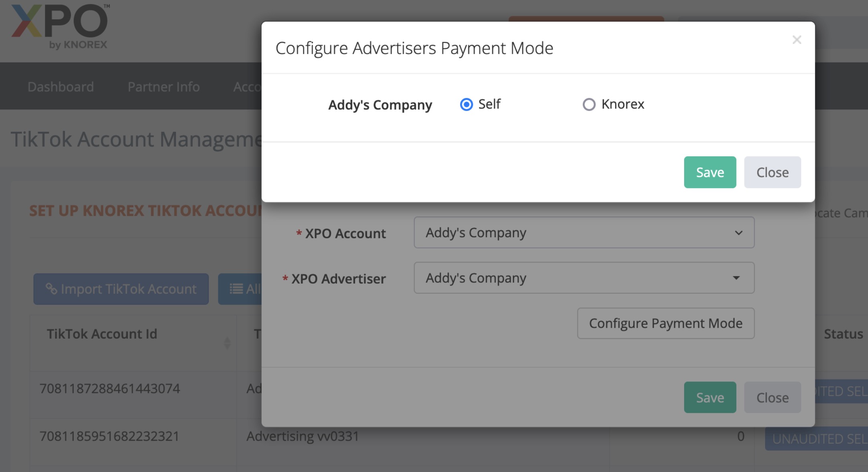Open the Dashboard menu item
This screenshot has width=868, height=472.
[x=61, y=87]
